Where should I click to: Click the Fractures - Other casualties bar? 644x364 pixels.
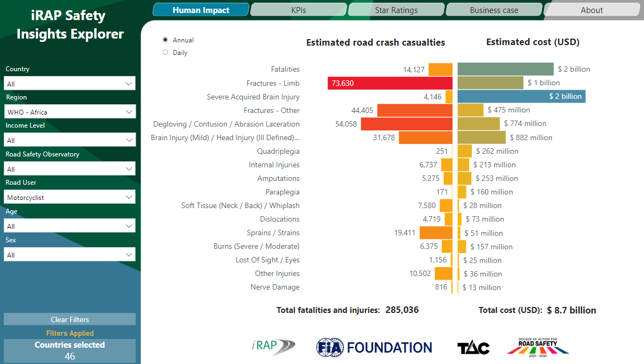click(x=415, y=110)
